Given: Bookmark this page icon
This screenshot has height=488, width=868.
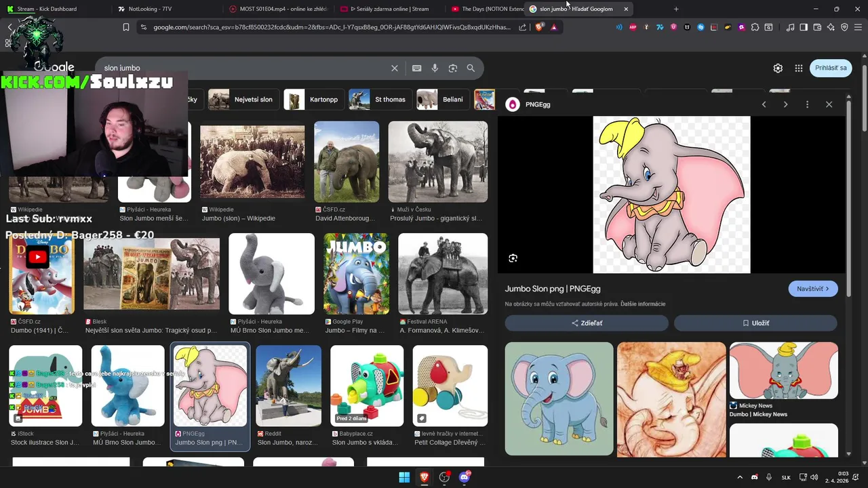Looking at the screenshot, I should coord(126,27).
